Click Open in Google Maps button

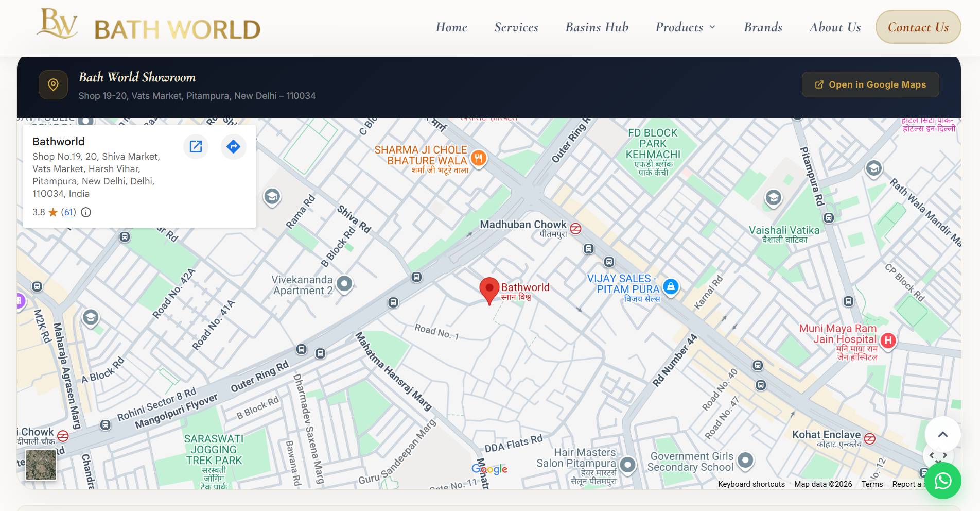click(x=870, y=84)
